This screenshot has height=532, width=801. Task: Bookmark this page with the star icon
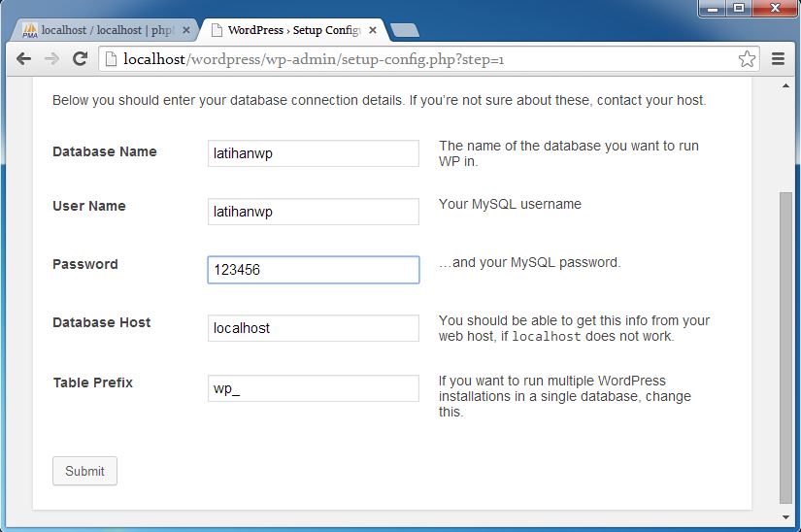coord(747,59)
